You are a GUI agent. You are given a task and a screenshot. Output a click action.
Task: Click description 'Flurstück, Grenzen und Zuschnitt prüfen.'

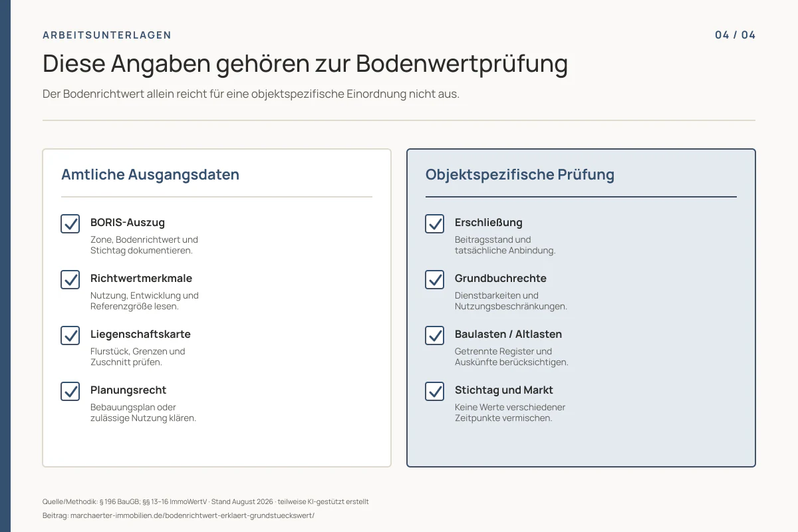[138, 357]
